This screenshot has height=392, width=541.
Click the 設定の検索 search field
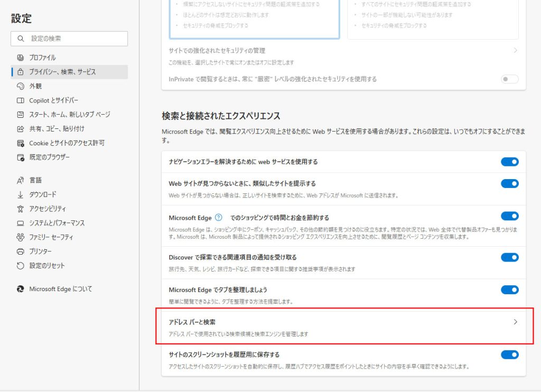pos(69,39)
